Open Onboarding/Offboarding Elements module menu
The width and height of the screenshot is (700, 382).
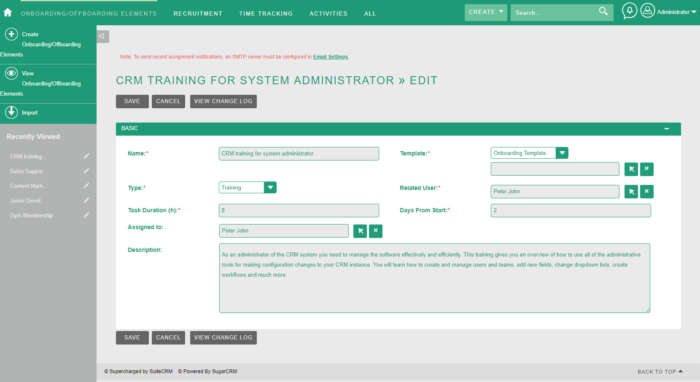[88, 13]
